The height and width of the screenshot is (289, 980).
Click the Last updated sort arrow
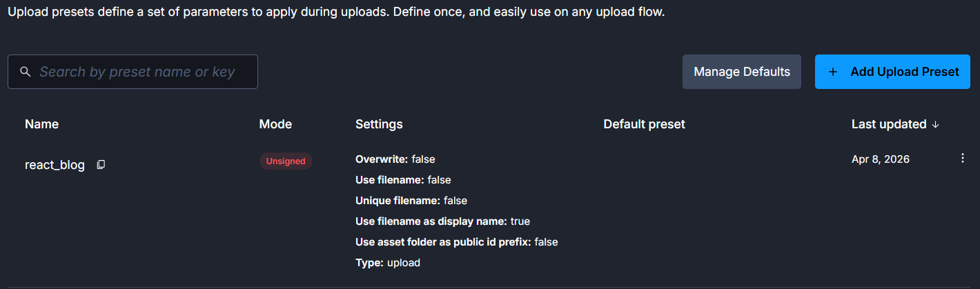[x=936, y=125]
